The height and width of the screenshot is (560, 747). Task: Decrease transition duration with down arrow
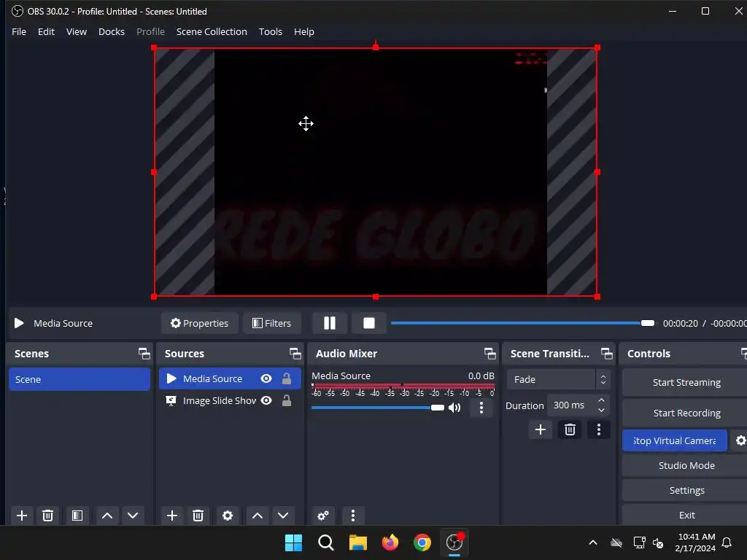[x=601, y=411]
